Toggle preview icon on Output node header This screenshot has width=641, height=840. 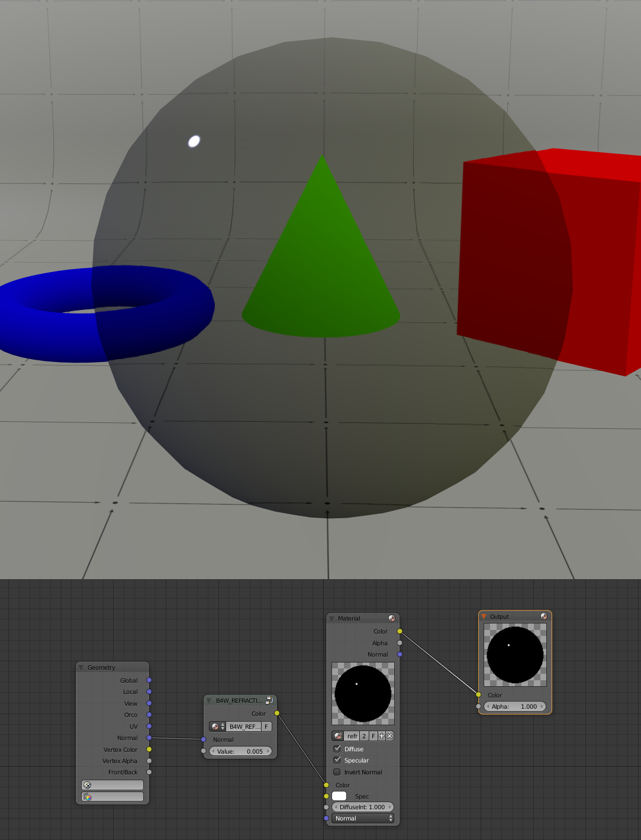click(544, 616)
